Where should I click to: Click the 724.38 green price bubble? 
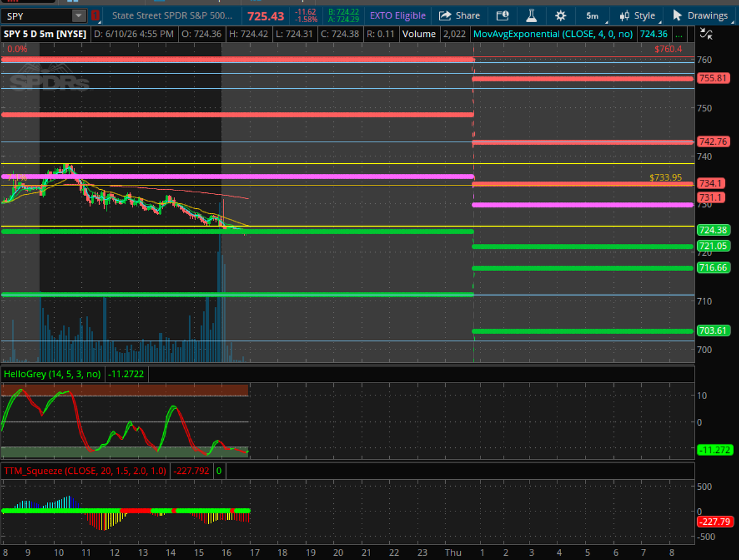pos(714,230)
